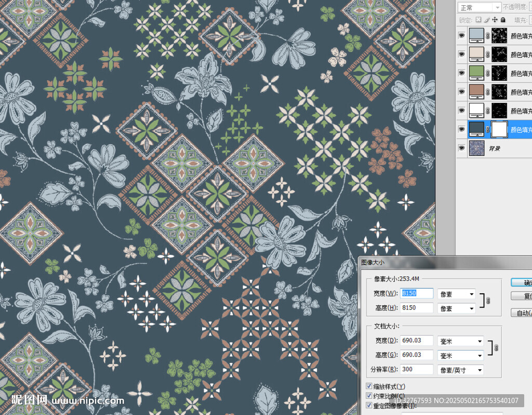This screenshot has width=532, height=415.
Task: Click the lock image pixels brush icon
Action: pyautogui.click(x=487, y=20)
